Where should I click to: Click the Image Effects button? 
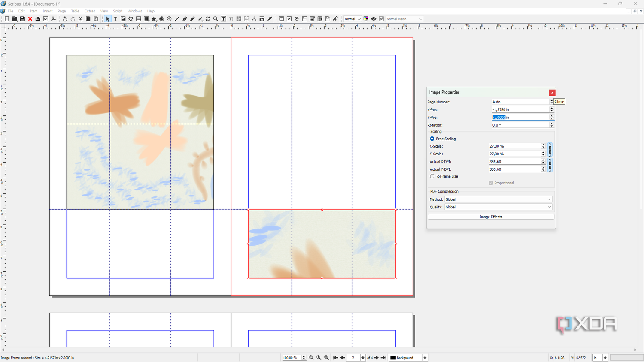tap(491, 217)
